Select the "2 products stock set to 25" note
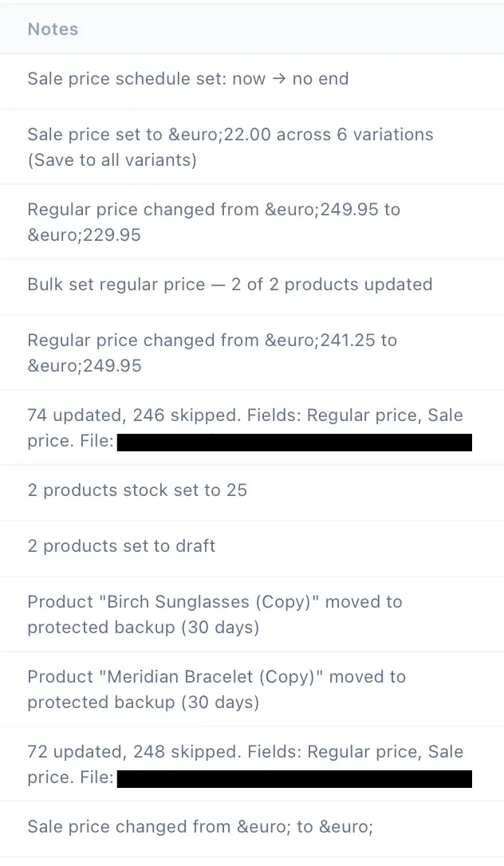504x866 pixels. coord(137,490)
